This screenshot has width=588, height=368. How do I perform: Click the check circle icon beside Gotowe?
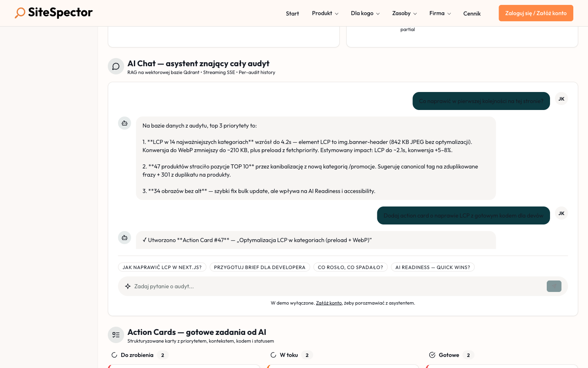point(432,355)
